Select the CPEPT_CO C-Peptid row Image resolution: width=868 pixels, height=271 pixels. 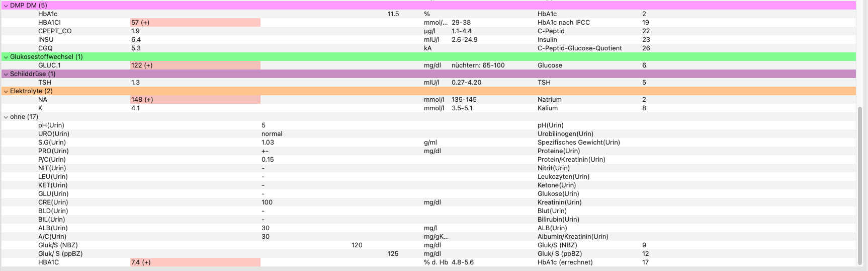click(x=428, y=31)
